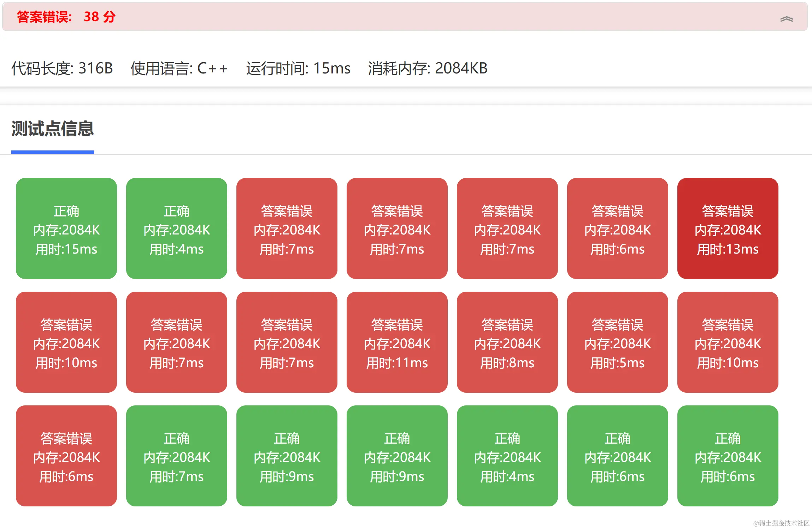Open the correct test point with 用时:7ms in the last row

click(177, 456)
